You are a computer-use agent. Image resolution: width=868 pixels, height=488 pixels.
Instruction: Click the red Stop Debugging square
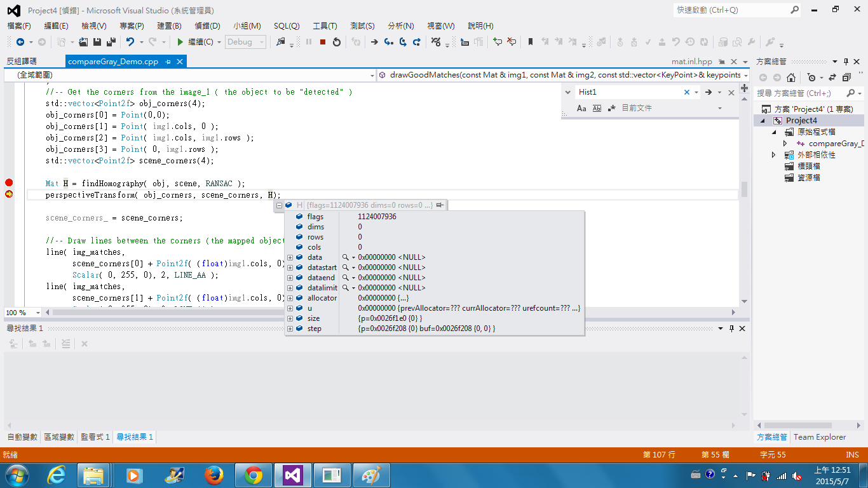(x=323, y=42)
